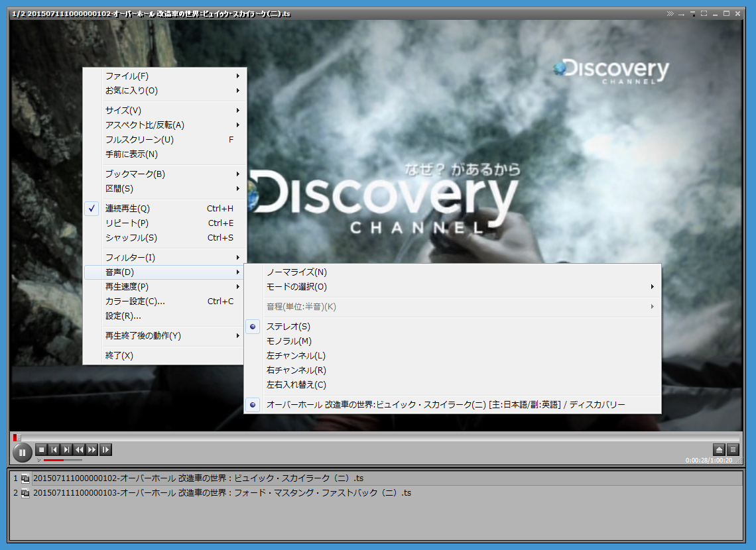Click the frame step button

click(105, 449)
